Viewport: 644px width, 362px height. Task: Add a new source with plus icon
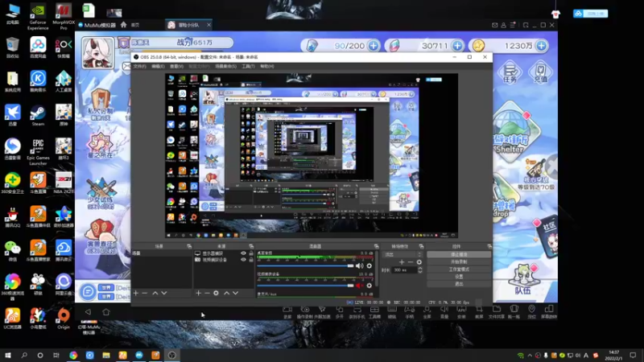(198, 293)
